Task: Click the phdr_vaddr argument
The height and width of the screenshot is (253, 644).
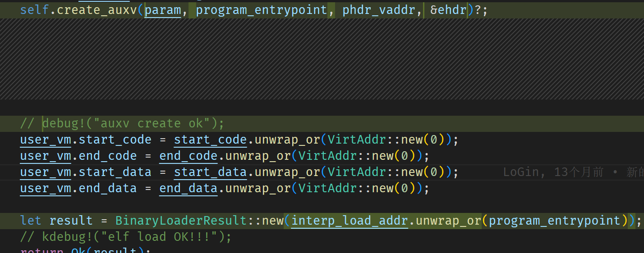Action: [379, 10]
